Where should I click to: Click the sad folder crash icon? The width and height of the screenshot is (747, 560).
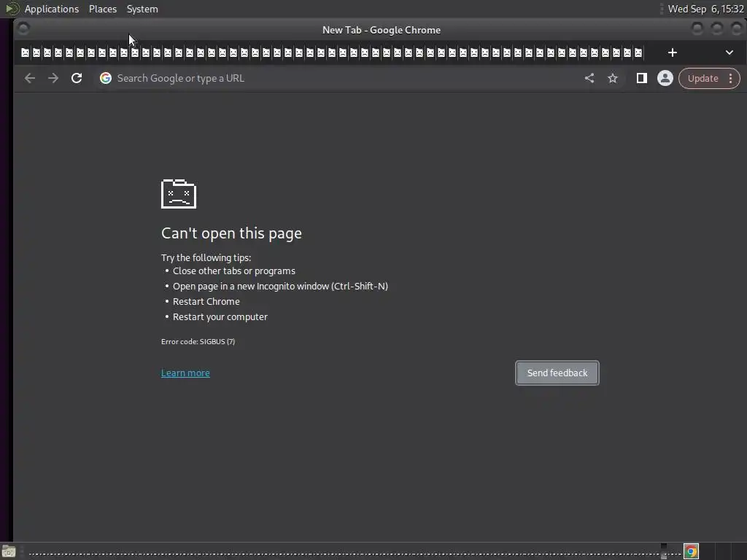click(179, 194)
